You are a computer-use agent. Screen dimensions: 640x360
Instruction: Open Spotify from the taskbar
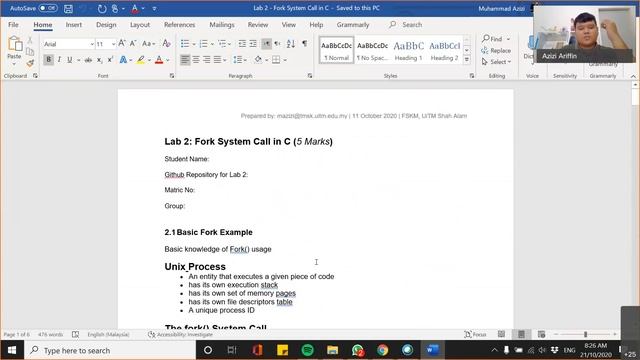pyautogui.click(x=307, y=350)
